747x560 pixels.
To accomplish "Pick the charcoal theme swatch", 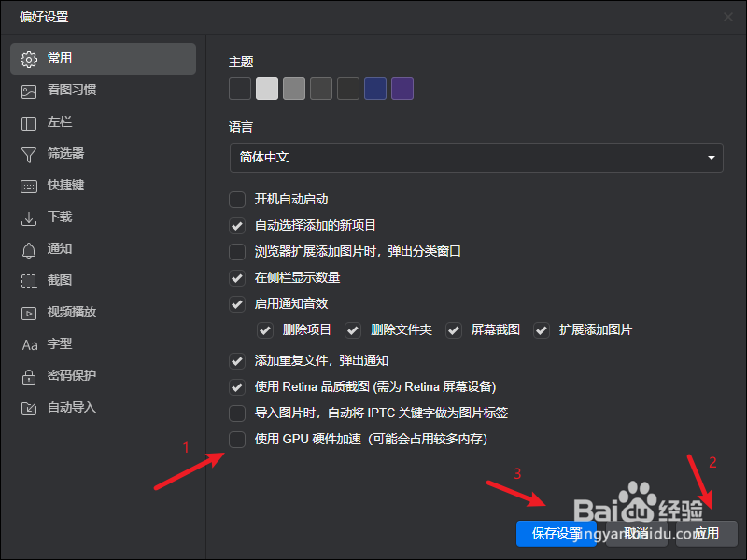I will (x=348, y=89).
